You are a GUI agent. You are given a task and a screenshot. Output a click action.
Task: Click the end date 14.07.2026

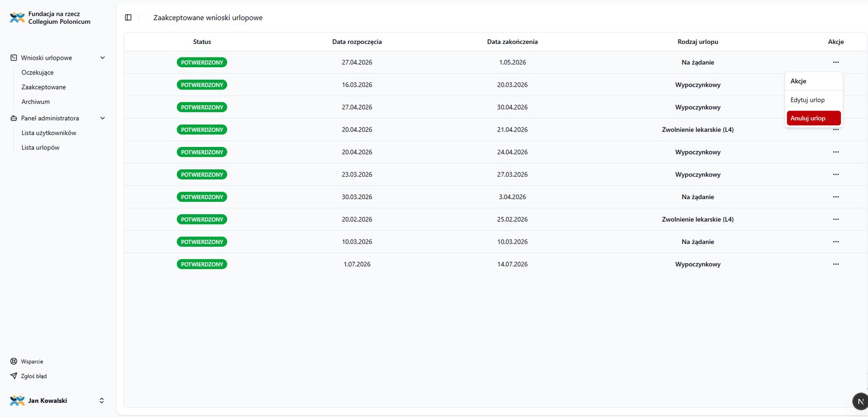click(512, 265)
